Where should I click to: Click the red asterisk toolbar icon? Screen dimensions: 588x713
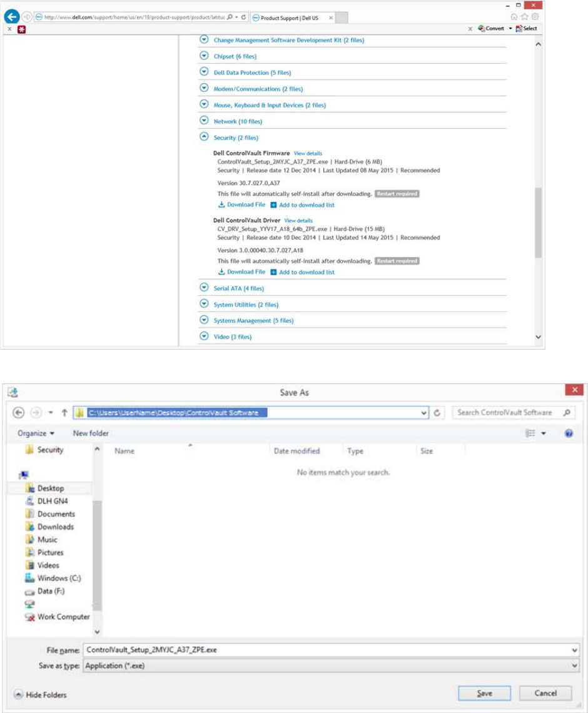[21, 29]
